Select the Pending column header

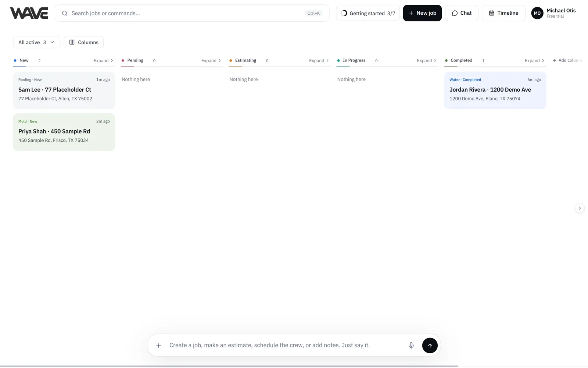point(135,60)
